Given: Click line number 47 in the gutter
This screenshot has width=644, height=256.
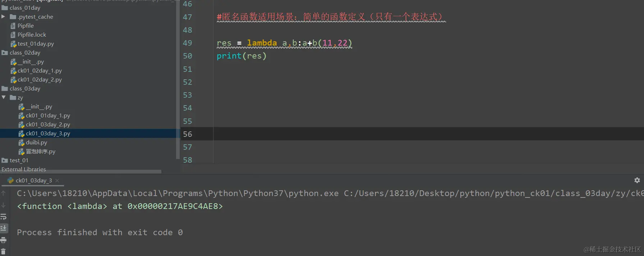Looking at the screenshot, I should coord(187,17).
